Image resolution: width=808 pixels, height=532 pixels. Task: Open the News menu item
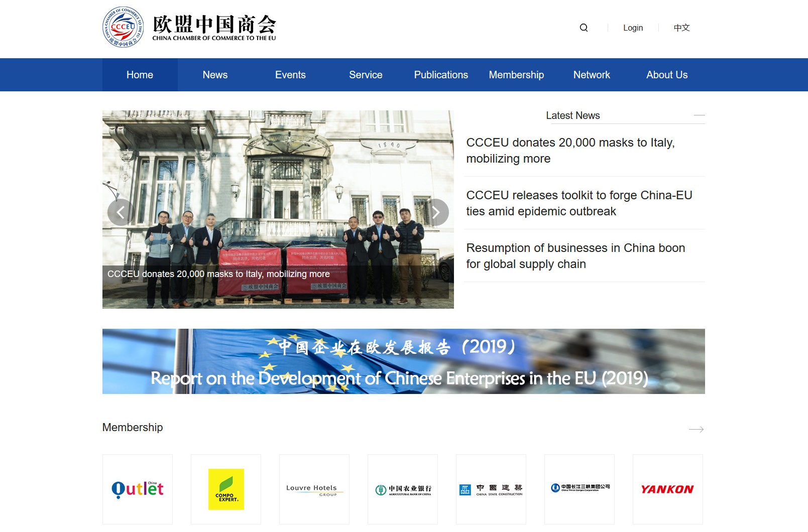pos(215,75)
